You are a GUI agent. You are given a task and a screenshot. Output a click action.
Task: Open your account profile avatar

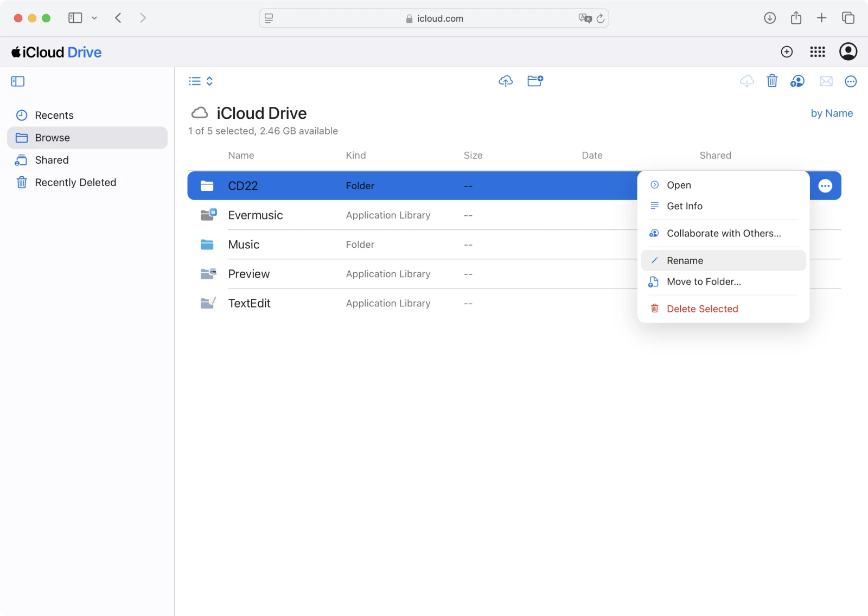tap(848, 52)
